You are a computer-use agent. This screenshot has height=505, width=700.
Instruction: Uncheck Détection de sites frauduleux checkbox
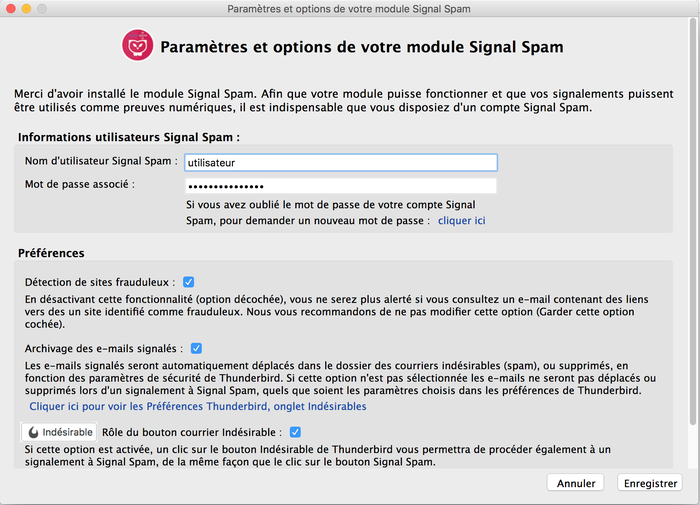point(188,282)
